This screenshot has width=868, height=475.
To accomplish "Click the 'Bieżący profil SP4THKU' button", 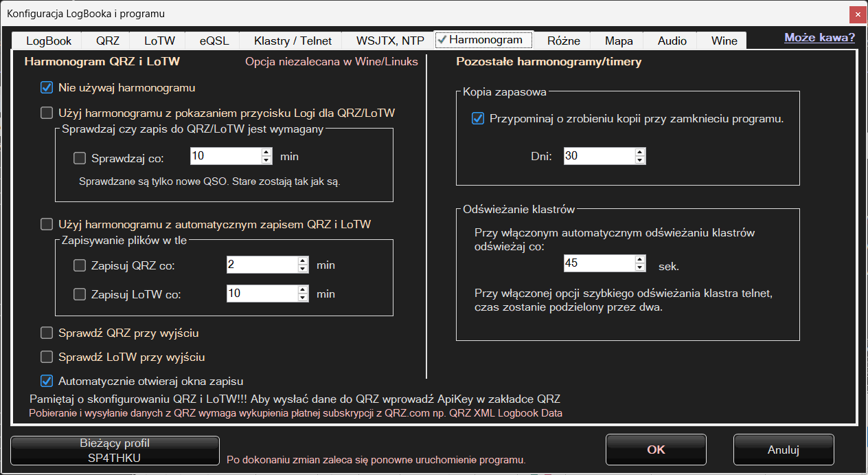I will coord(115,450).
